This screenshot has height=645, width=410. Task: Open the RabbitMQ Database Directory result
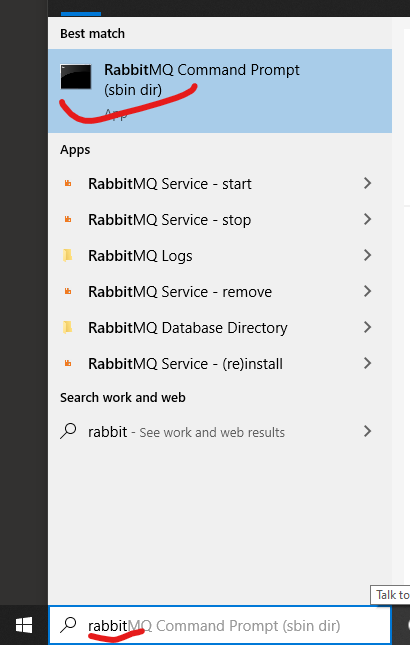(x=220, y=327)
